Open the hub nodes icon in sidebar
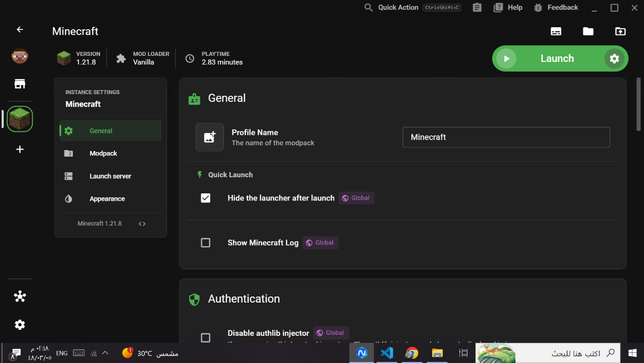Image resolution: width=644 pixels, height=363 pixels. click(20, 297)
